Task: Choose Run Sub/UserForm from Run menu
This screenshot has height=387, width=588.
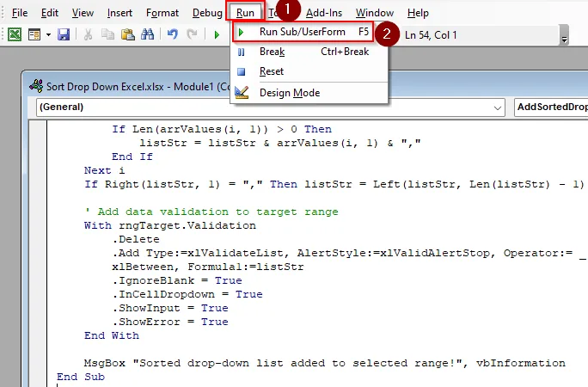Action: point(303,32)
